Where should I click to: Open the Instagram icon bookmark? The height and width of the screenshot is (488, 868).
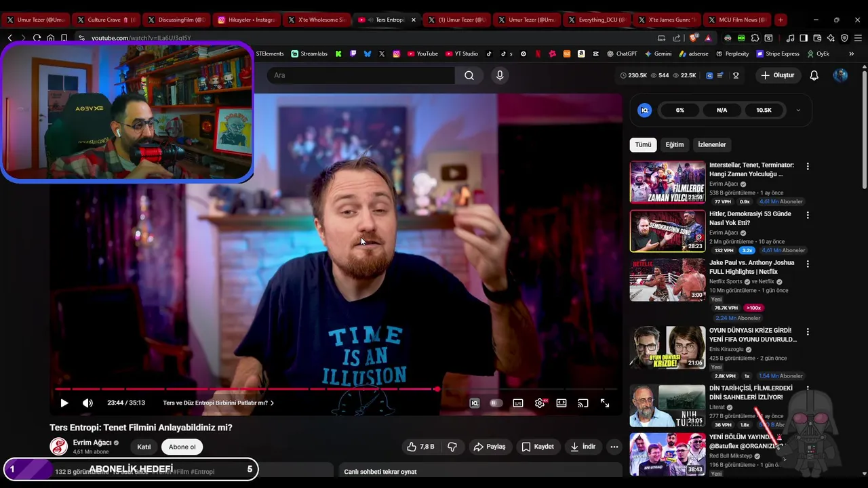(397, 54)
